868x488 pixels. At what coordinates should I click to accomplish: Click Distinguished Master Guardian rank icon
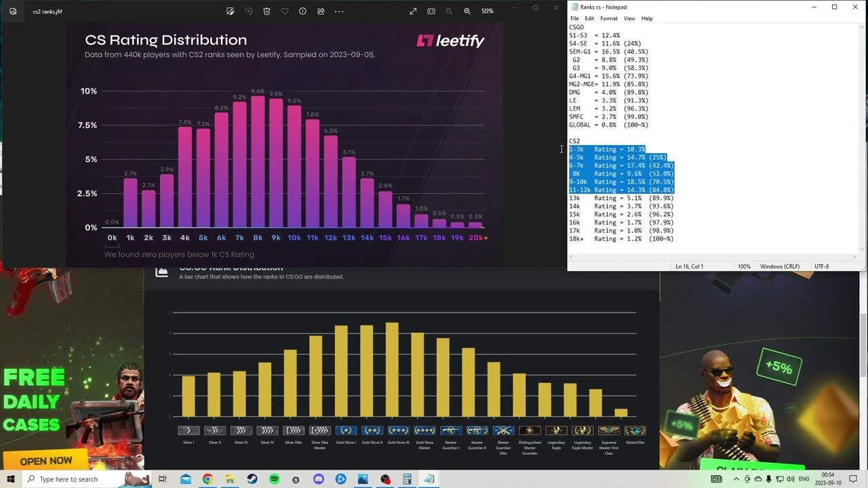click(530, 430)
